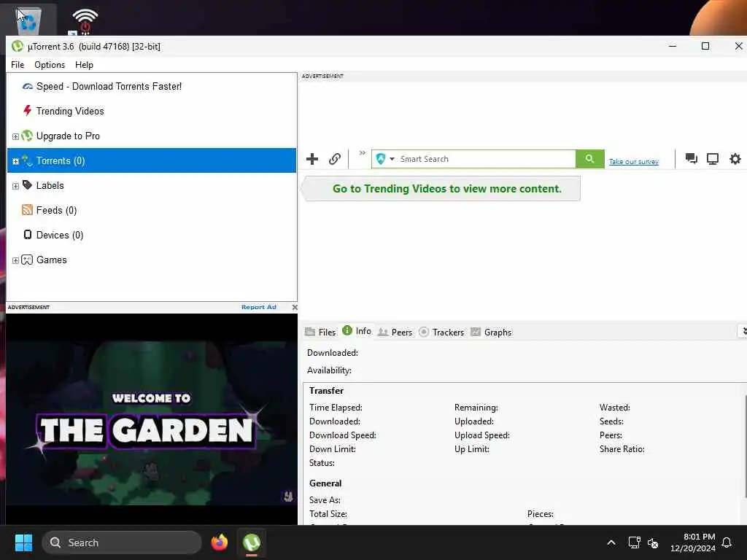
Task: Open the search provider dropdown arrow
Action: click(x=392, y=159)
